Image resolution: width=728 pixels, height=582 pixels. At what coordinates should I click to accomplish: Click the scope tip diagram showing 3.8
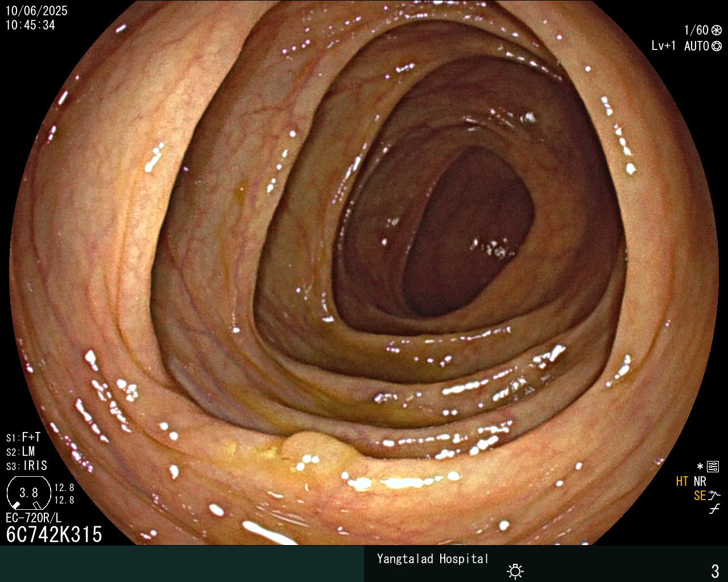click(29, 493)
